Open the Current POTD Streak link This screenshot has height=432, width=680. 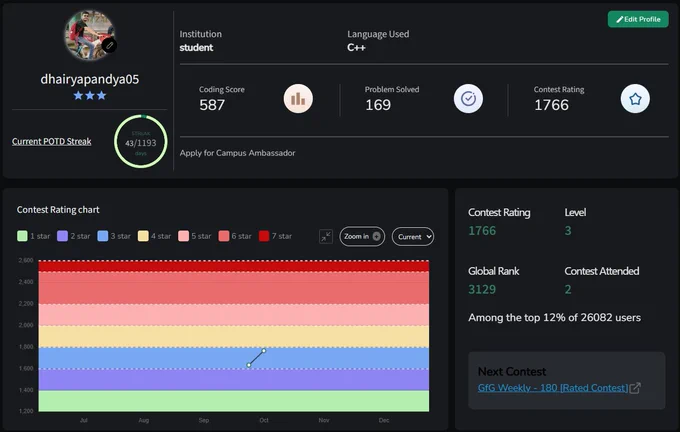click(52, 141)
